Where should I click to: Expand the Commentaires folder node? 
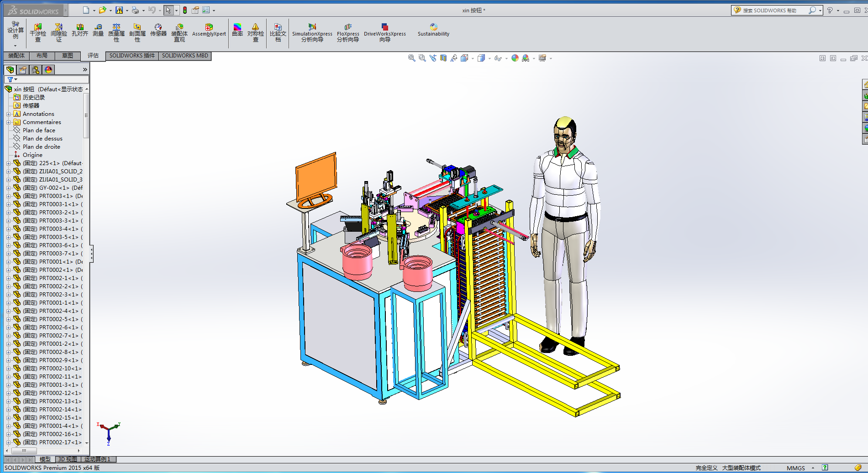coord(8,122)
